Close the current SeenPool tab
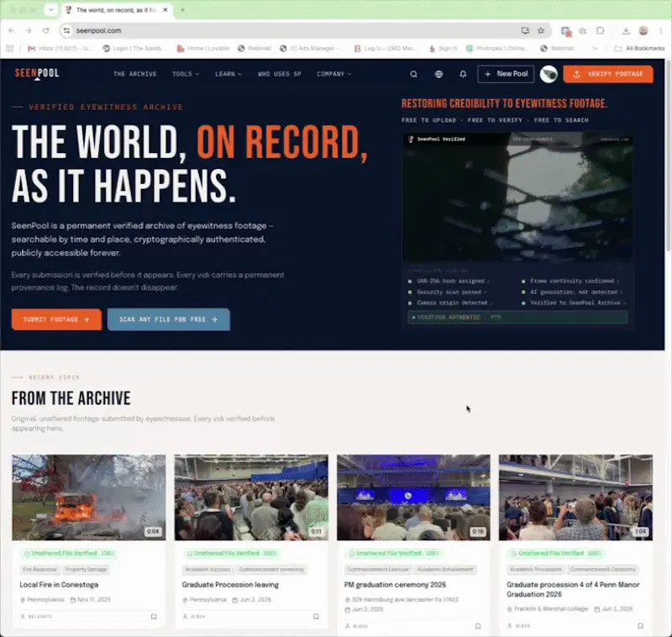 (165, 9)
